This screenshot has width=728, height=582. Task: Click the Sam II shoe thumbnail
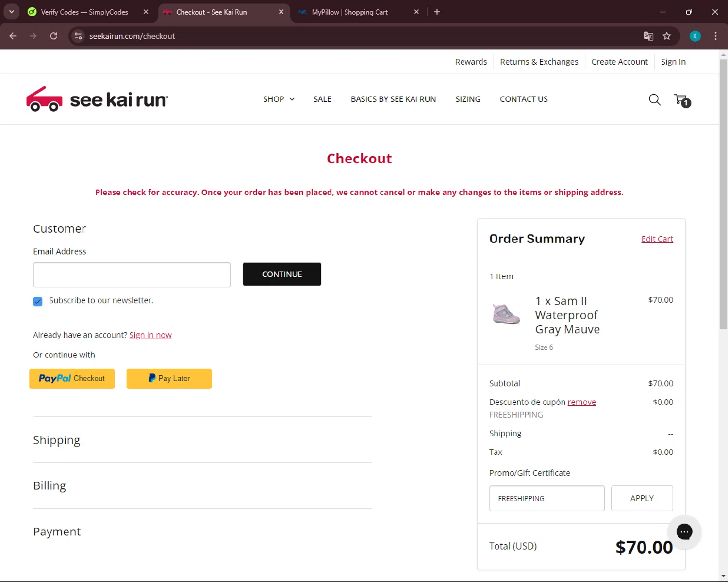click(506, 314)
